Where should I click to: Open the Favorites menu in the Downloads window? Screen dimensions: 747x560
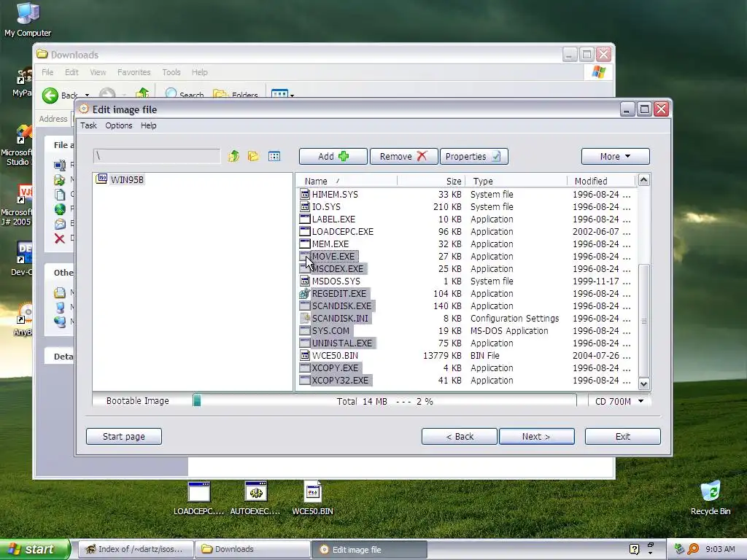[x=134, y=72]
